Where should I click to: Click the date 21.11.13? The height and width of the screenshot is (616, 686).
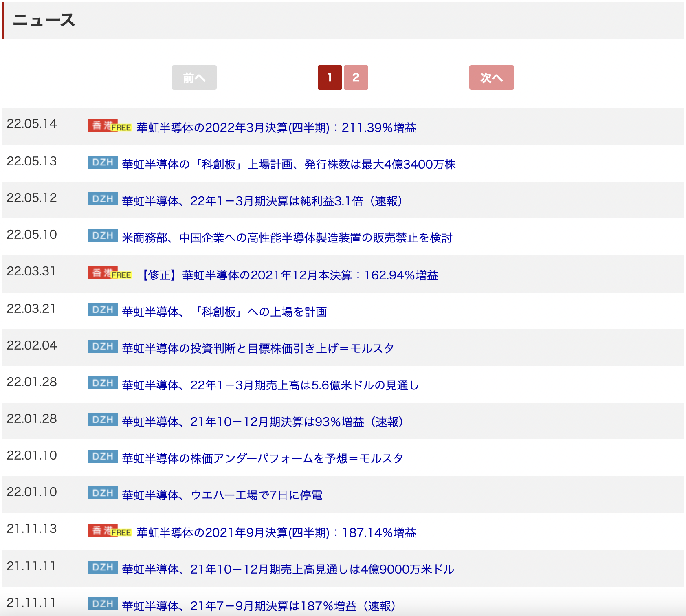click(x=32, y=529)
